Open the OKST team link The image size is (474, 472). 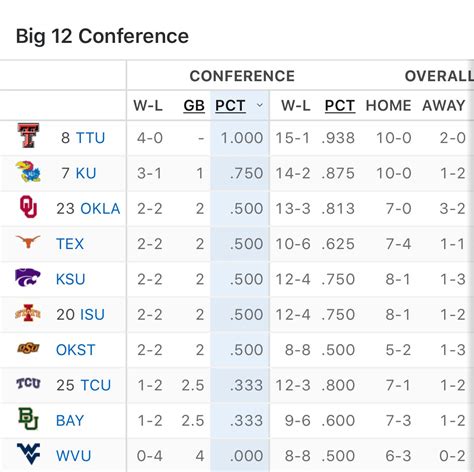(76, 350)
